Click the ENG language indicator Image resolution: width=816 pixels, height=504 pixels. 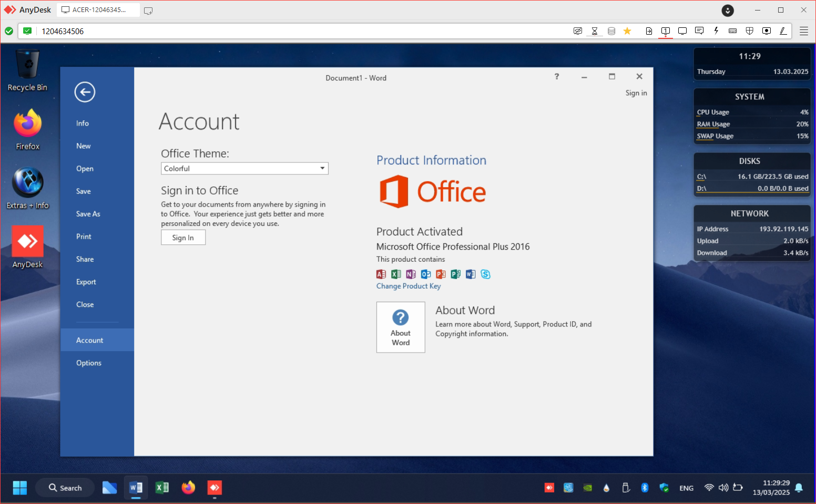[686, 488]
